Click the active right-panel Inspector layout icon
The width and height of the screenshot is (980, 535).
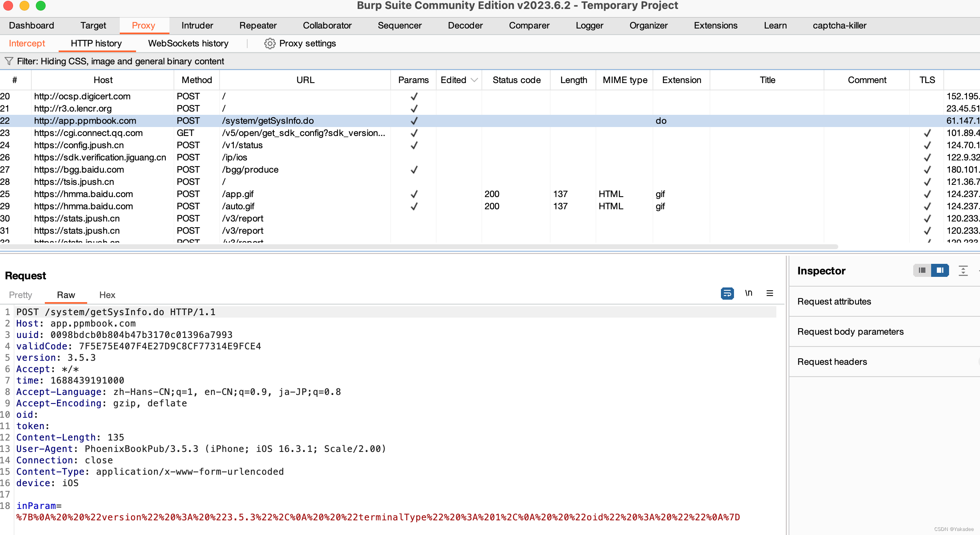click(x=940, y=270)
